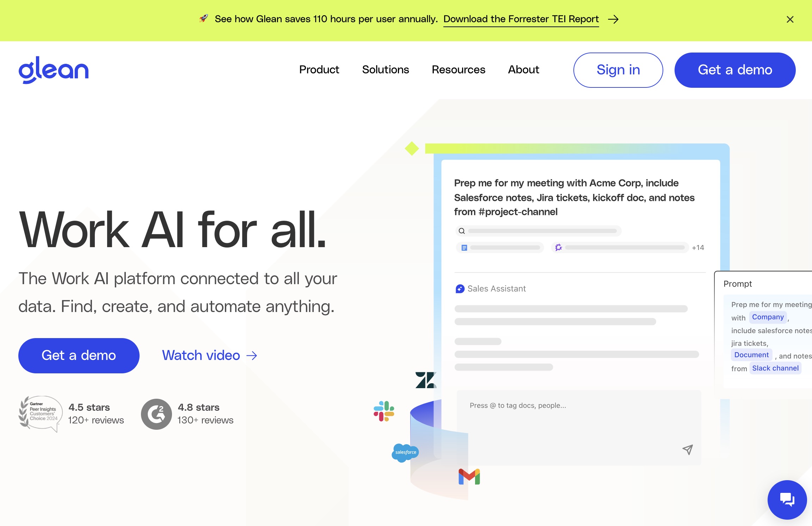Screen dimensions: 812x526
Task: Click the dismiss banner close button
Action: point(789,19)
